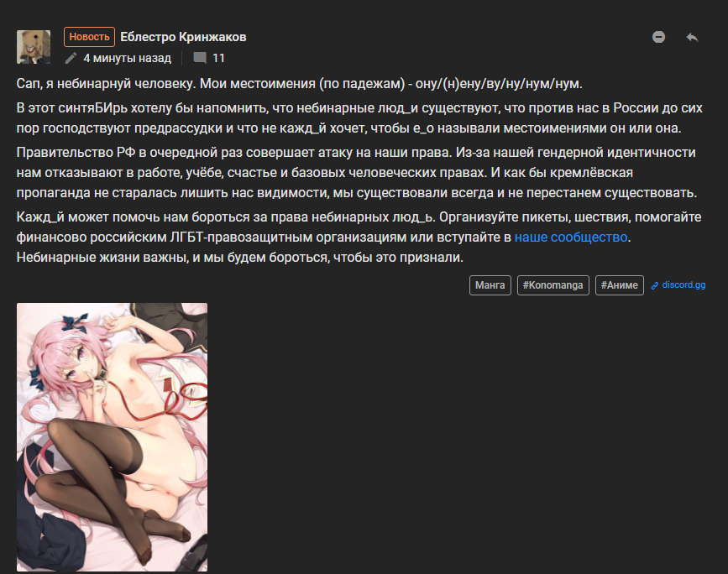This screenshot has height=574, width=728.
Task: Open comments via the speech bubble icon
Action: pyautogui.click(x=200, y=58)
